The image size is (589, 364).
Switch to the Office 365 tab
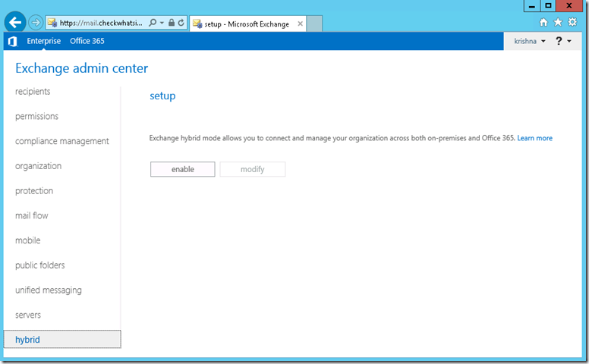pos(87,41)
